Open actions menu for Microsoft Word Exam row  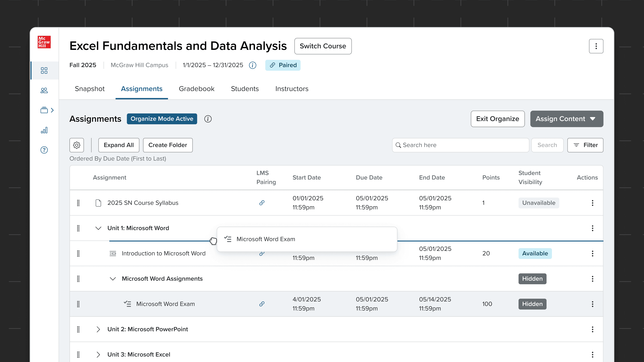tap(592, 304)
